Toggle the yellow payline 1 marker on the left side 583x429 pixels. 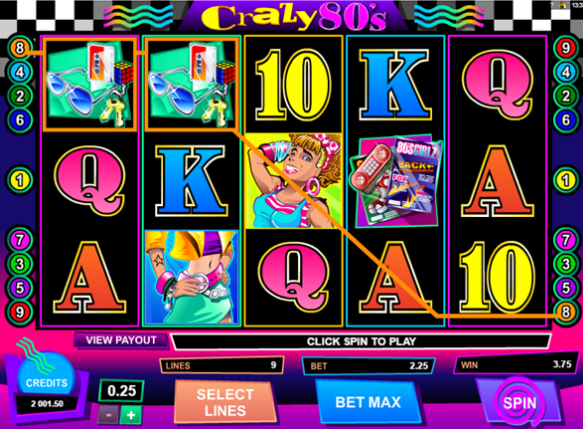(x=20, y=181)
